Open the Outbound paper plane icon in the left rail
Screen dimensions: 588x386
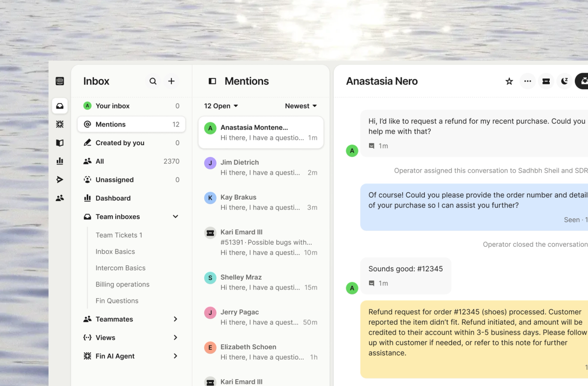click(x=60, y=180)
